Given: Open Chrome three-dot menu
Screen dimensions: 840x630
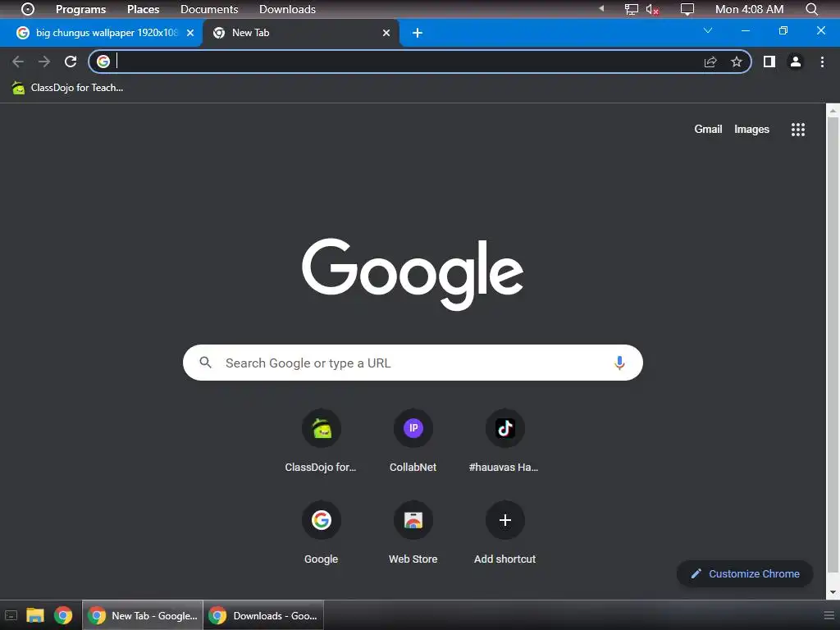Looking at the screenshot, I should 822,62.
